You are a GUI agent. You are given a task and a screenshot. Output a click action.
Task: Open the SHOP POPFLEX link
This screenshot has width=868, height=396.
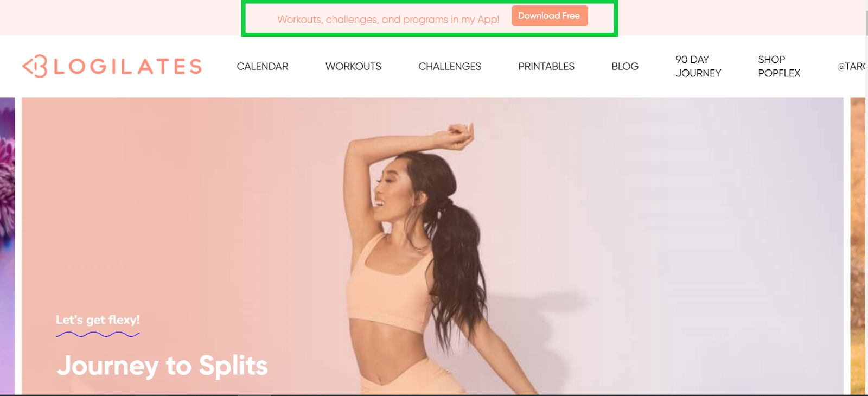click(779, 66)
